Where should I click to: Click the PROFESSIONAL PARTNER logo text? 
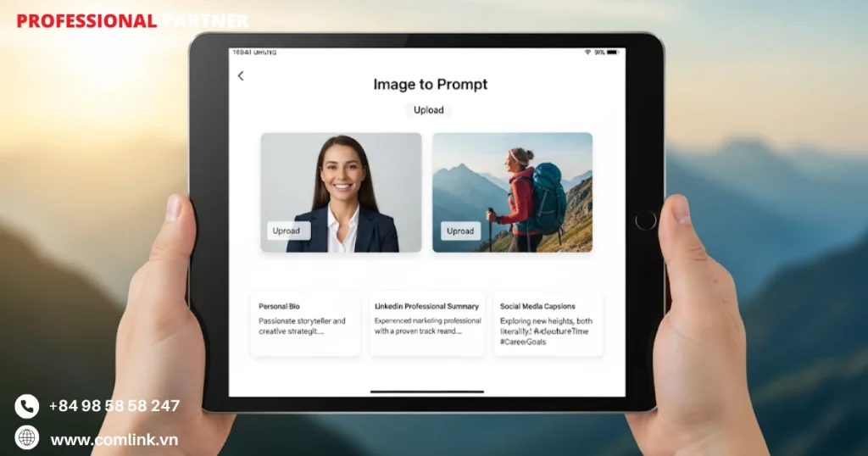(x=132, y=21)
